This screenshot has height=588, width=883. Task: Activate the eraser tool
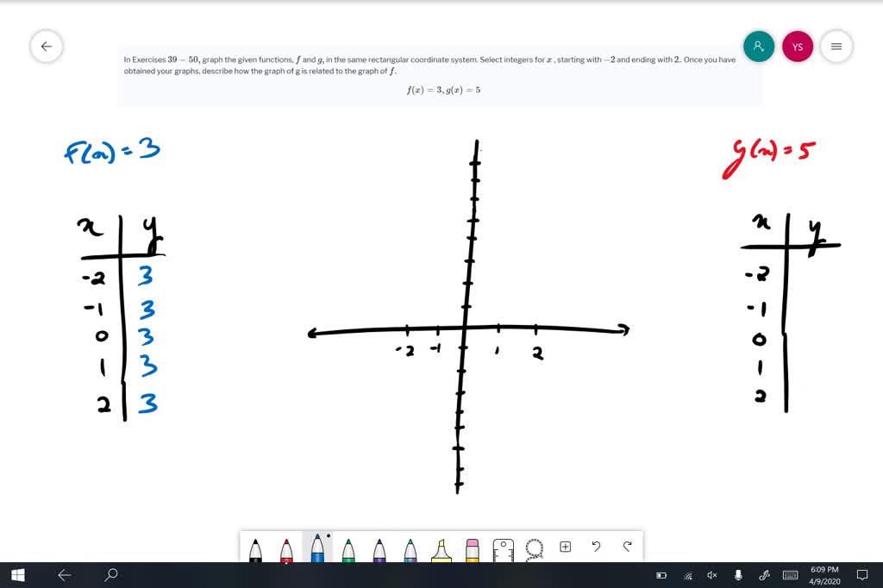click(472, 549)
